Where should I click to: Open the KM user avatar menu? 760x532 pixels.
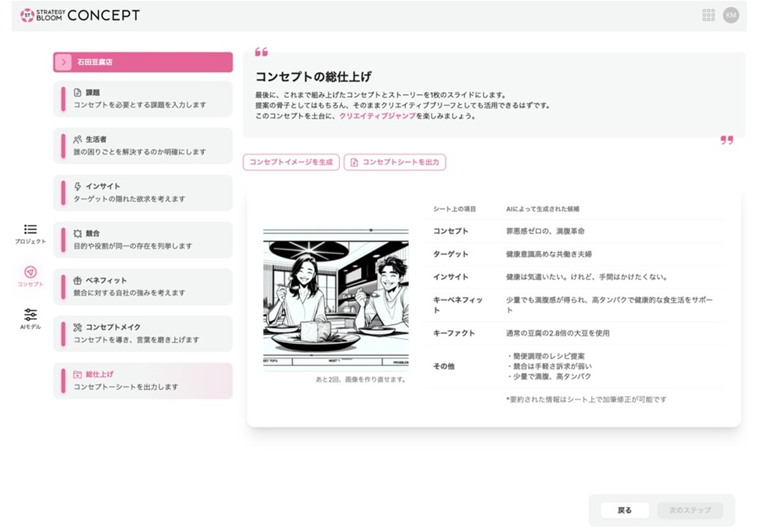point(731,15)
